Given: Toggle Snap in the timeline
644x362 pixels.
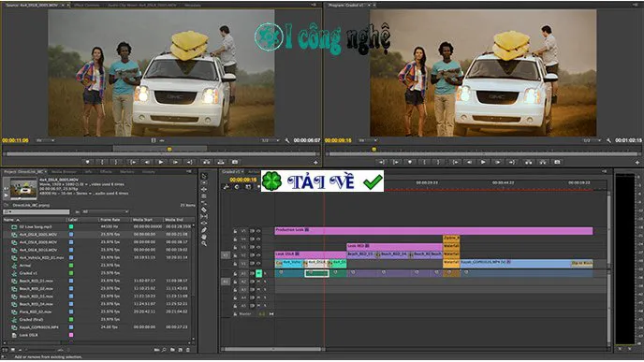Looking at the screenshot, I should [x=237, y=187].
